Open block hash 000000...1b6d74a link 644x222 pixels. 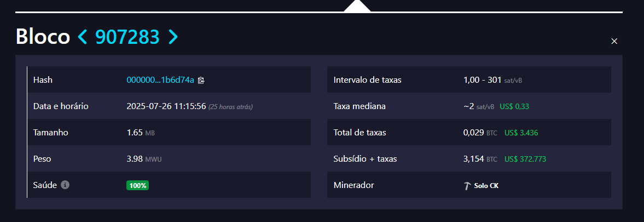(x=160, y=80)
